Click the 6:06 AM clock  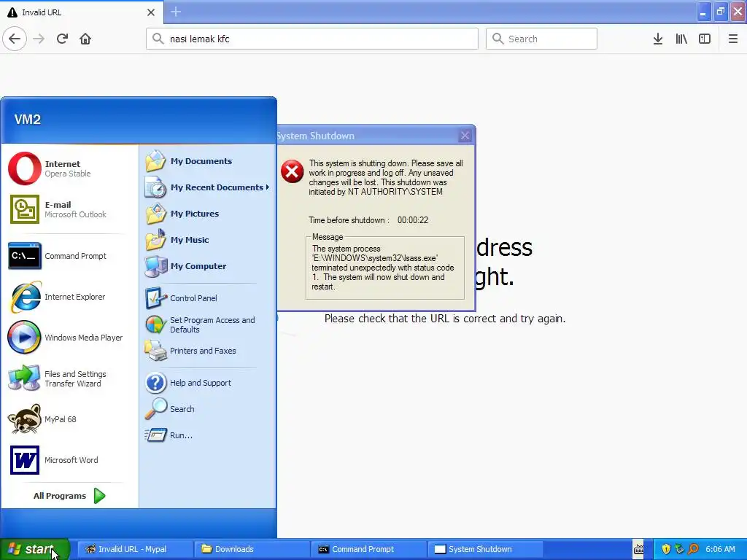(x=720, y=549)
